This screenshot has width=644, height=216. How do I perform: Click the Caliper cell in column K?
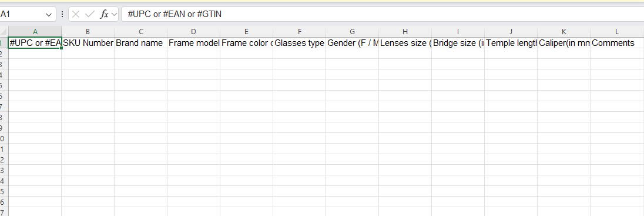564,43
